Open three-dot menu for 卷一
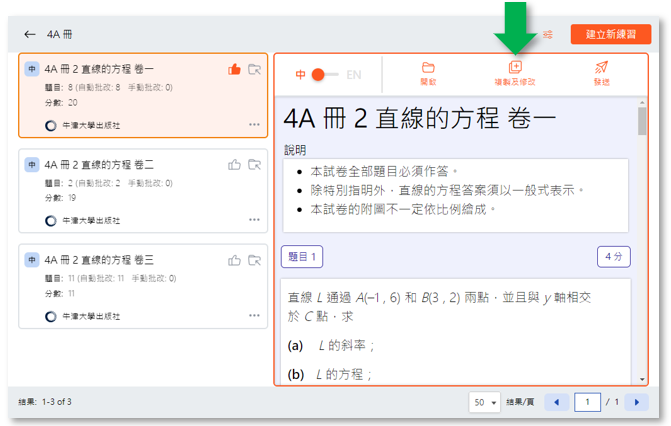 pyautogui.click(x=254, y=125)
